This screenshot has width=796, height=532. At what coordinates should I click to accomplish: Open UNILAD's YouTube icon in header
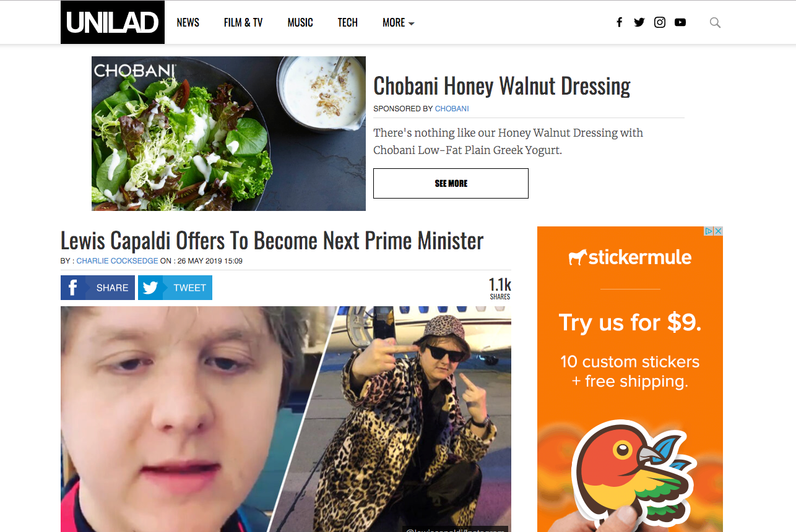(x=680, y=22)
